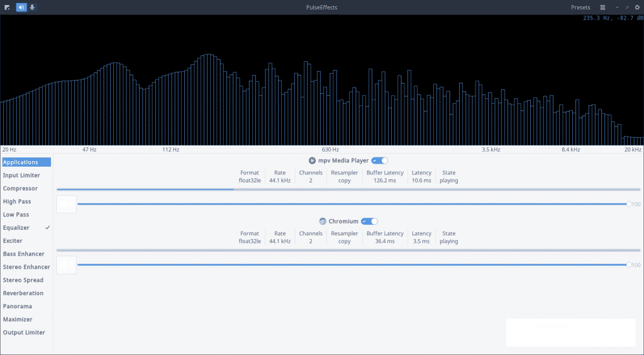Image resolution: width=644 pixels, height=355 pixels.
Task: Click the mpv Media Player app icon
Action: [x=312, y=161]
